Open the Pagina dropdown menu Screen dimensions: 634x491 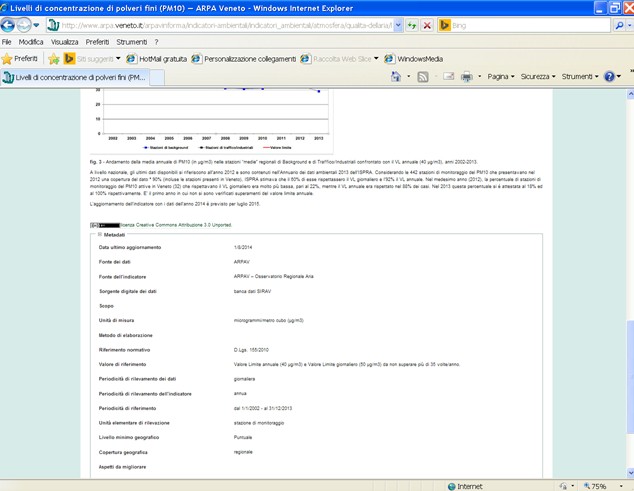pos(500,77)
